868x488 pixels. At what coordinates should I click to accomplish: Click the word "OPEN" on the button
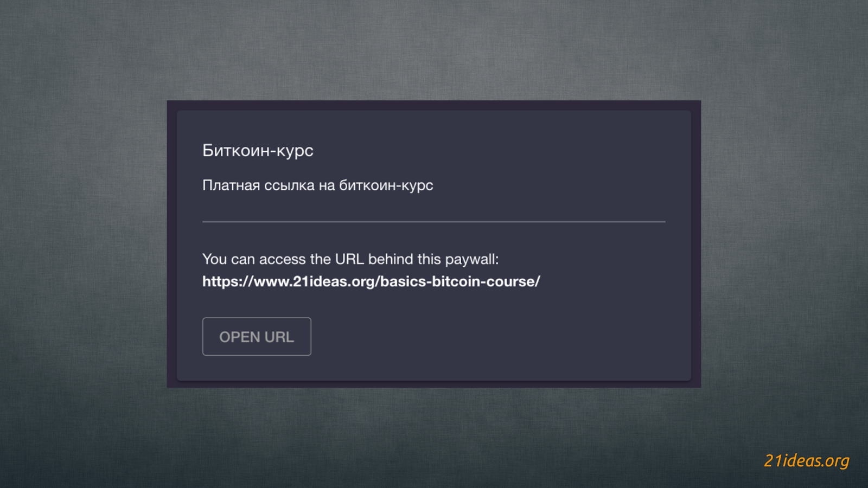pos(239,337)
